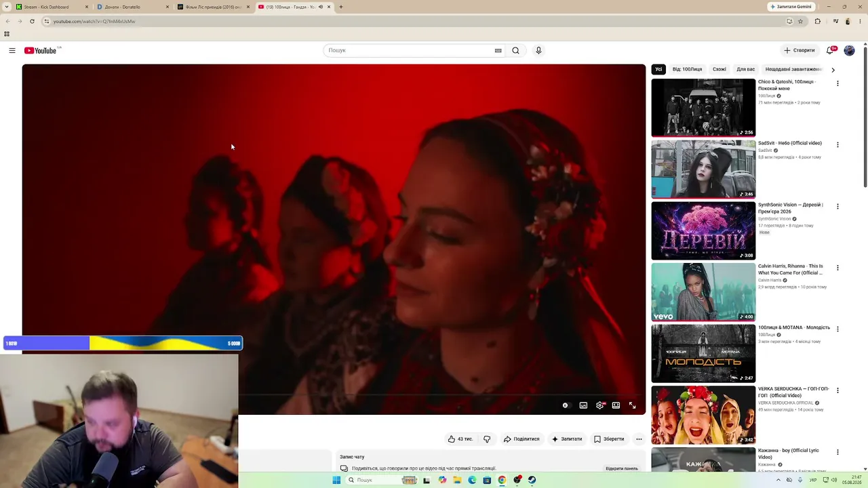The width and height of the screenshot is (868, 488).
Task: Open the Chrome profile avatar
Action: point(847,21)
